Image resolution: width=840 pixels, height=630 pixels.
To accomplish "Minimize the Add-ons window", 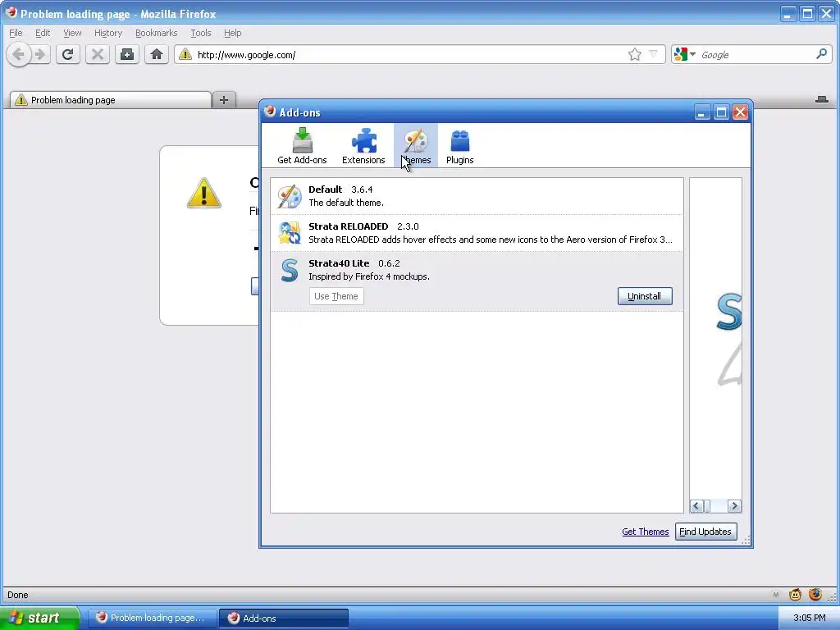I will [702, 112].
